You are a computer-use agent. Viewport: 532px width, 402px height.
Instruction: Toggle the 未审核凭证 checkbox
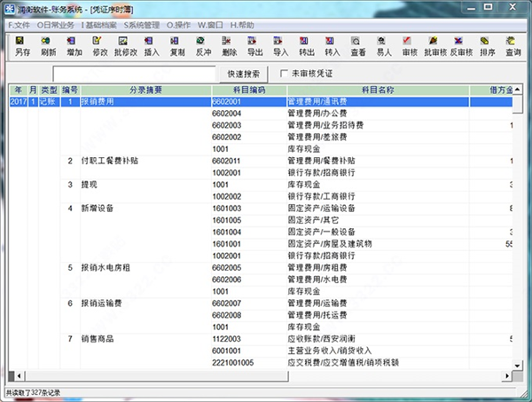tap(285, 73)
